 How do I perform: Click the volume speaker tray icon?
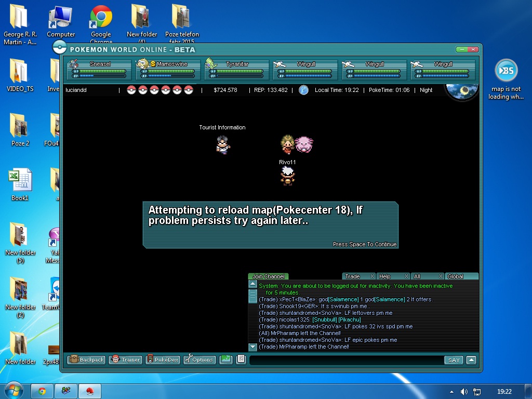point(464,392)
